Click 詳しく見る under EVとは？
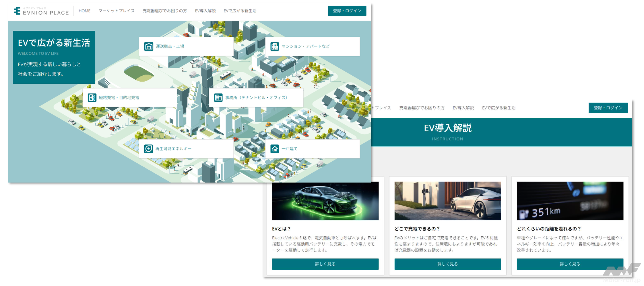The height and width of the screenshot is (286, 644). (x=325, y=264)
